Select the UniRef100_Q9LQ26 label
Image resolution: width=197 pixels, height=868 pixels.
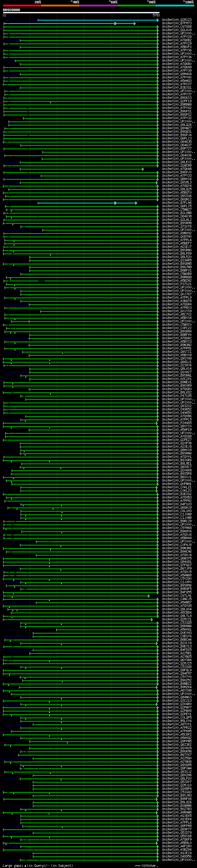(x=177, y=125)
